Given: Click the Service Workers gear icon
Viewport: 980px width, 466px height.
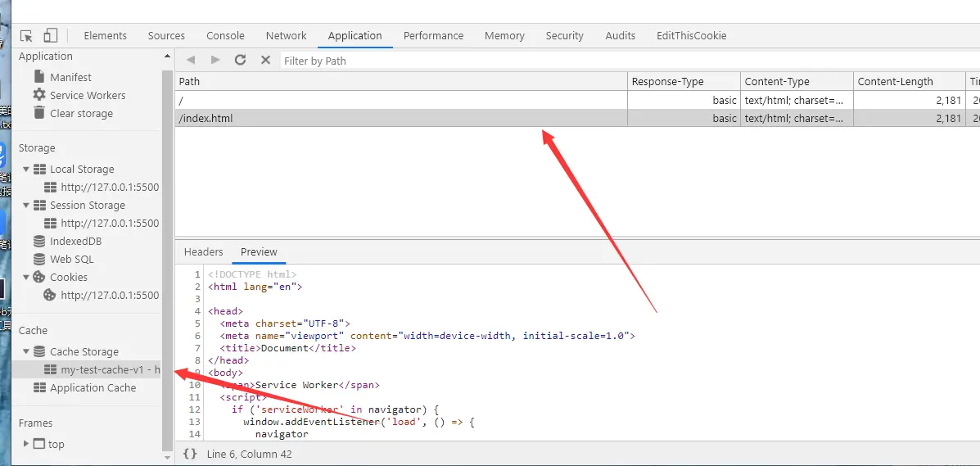Looking at the screenshot, I should (39, 94).
